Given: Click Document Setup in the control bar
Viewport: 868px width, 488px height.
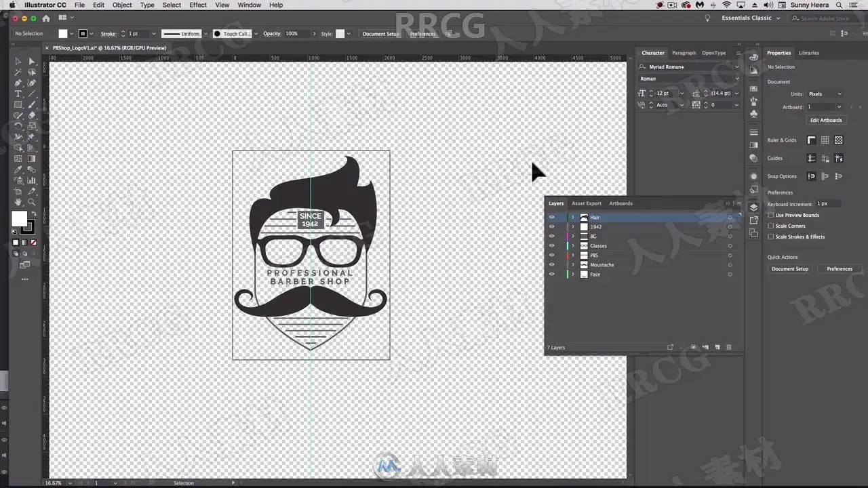Looking at the screenshot, I should click(381, 34).
